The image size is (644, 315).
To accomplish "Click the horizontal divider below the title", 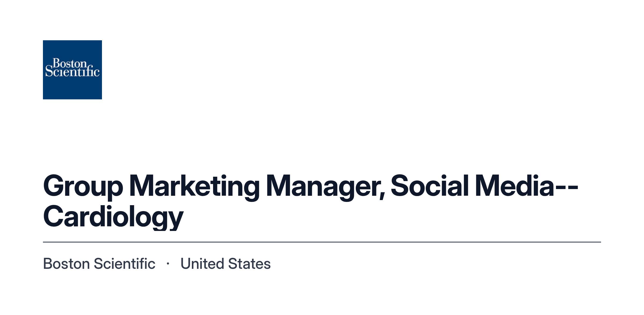I will pyautogui.click(x=322, y=242).
